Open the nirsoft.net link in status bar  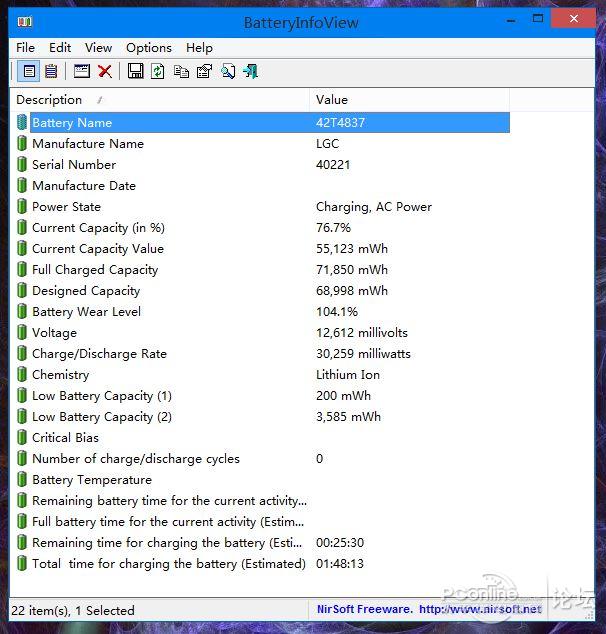click(x=480, y=609)
